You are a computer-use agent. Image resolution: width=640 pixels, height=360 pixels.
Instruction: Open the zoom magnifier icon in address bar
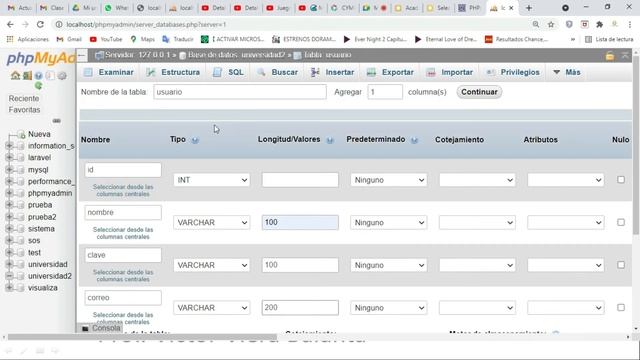(536, 24)
